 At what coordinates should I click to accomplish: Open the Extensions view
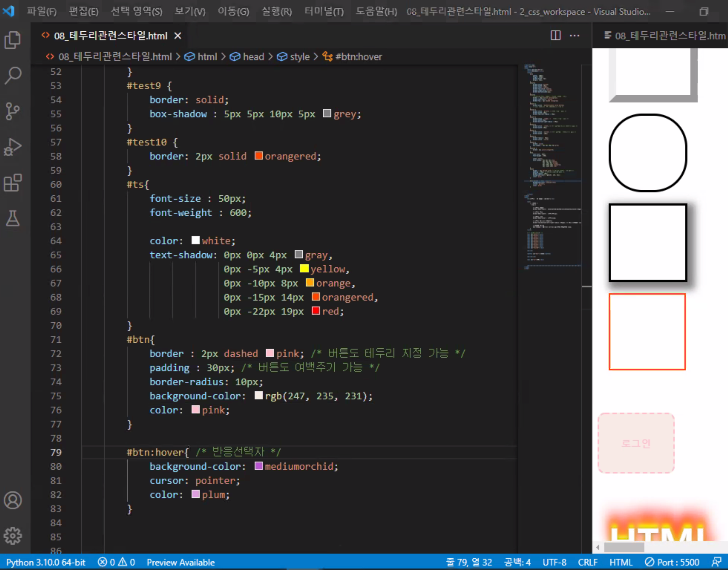coord(13,182)
